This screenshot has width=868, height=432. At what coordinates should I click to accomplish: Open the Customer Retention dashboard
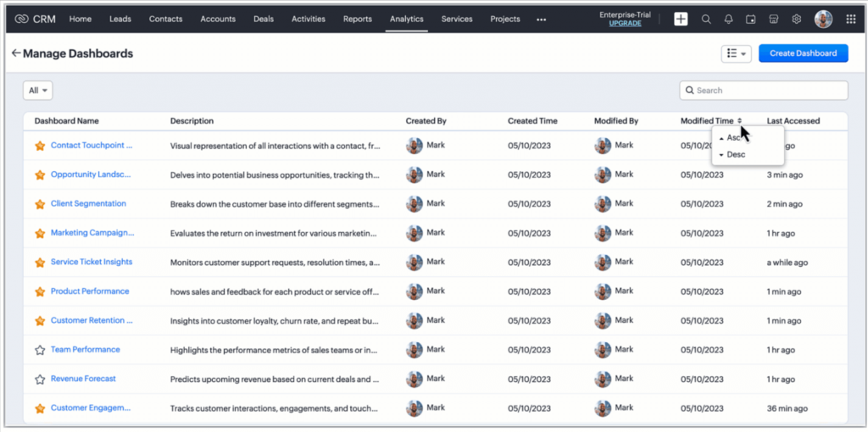point(92,320)
